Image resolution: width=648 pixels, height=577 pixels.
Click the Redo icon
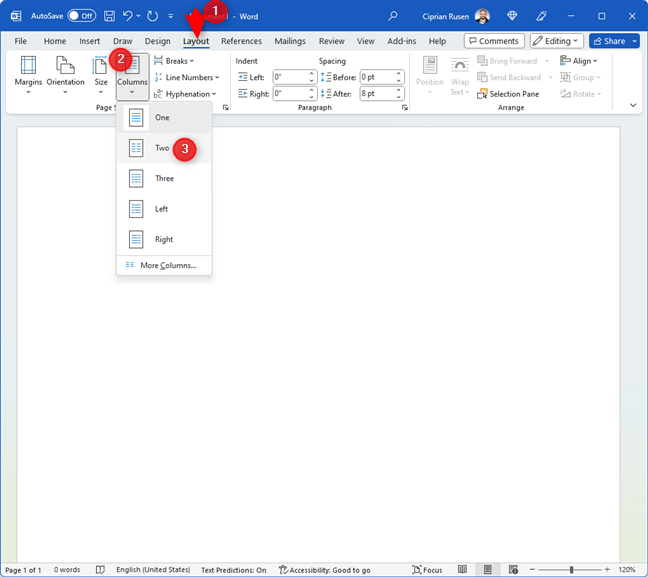click(x=152, y=16)
